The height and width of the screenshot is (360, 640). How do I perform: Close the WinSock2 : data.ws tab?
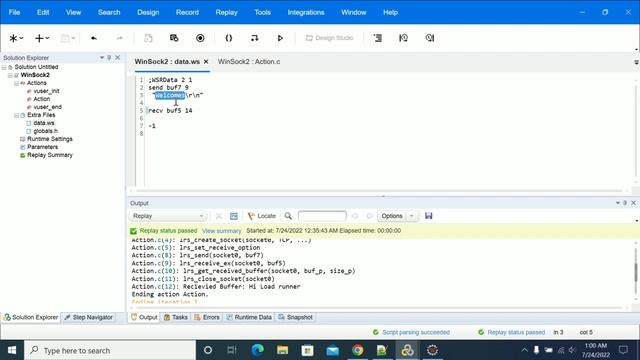pyautogui.click(x=206, y=62)
